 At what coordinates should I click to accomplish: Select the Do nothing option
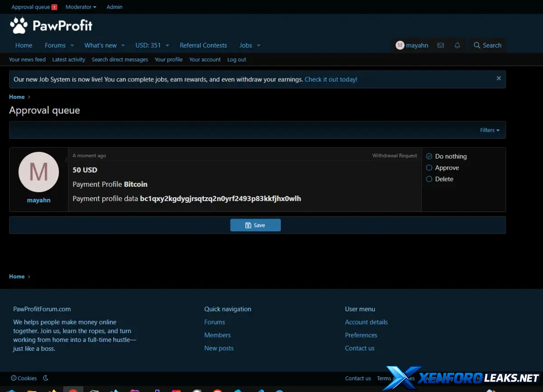429,156
